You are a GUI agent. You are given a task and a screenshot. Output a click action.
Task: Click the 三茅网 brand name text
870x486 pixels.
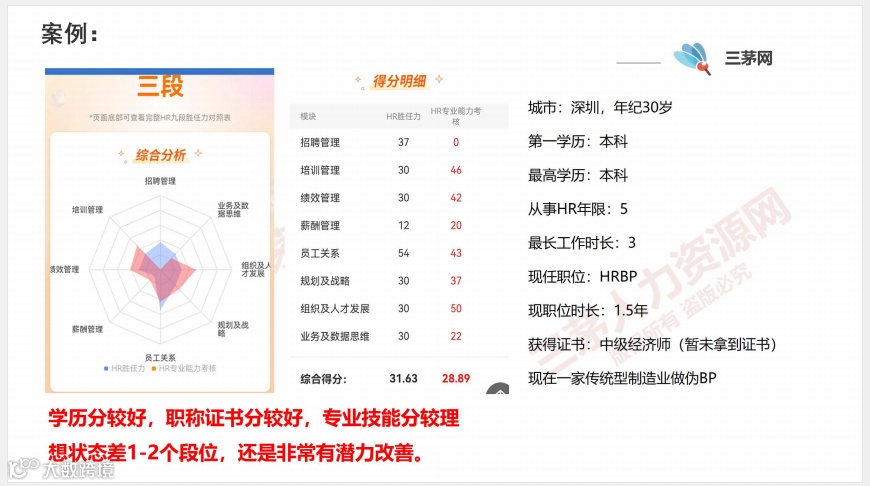point(748,58)
